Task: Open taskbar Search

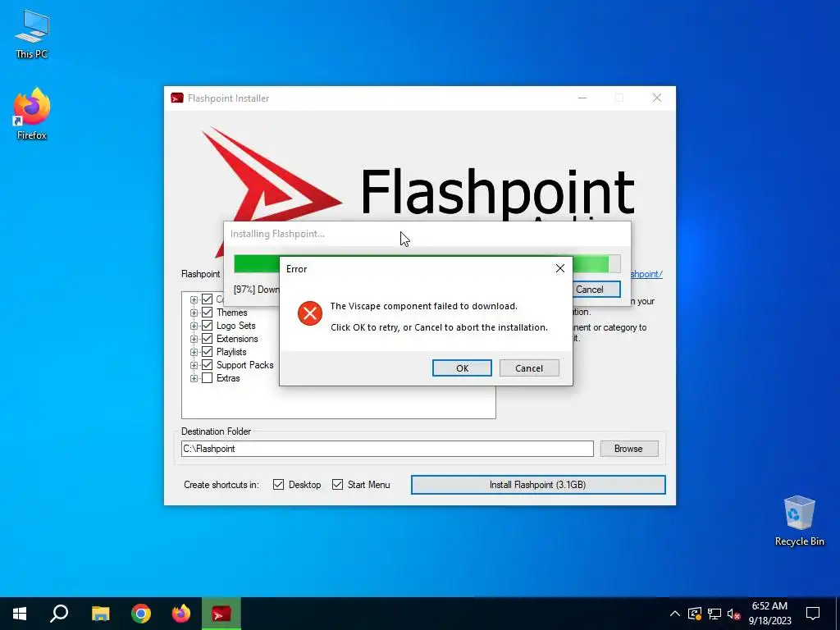Action: 59,614
